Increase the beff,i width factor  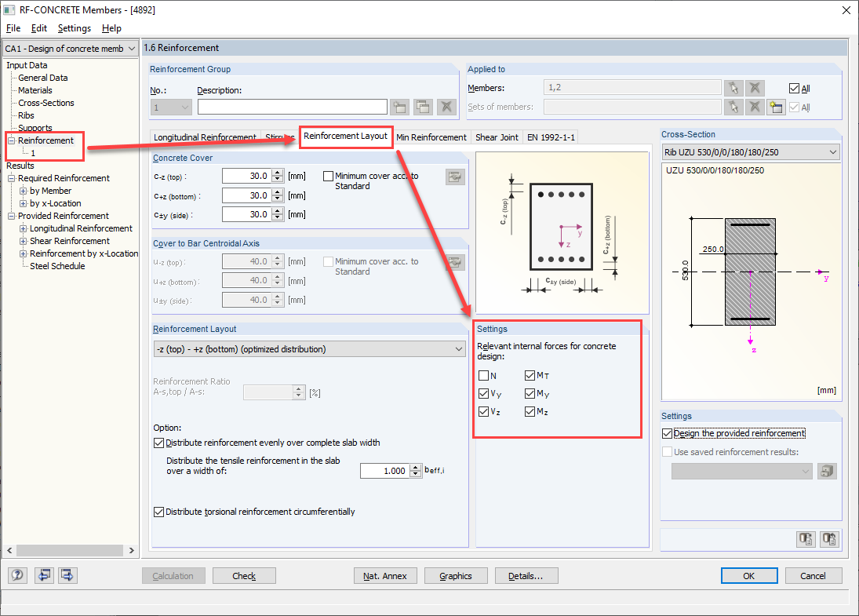(417, 468)
